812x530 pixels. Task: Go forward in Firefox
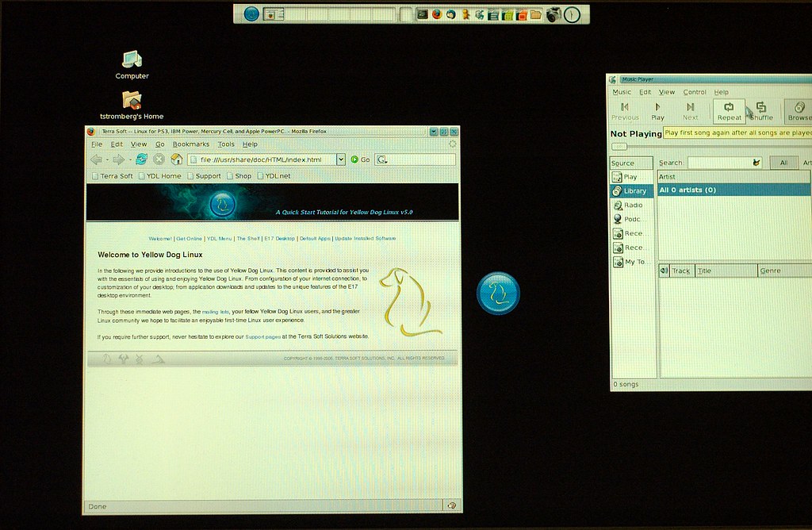119,159
